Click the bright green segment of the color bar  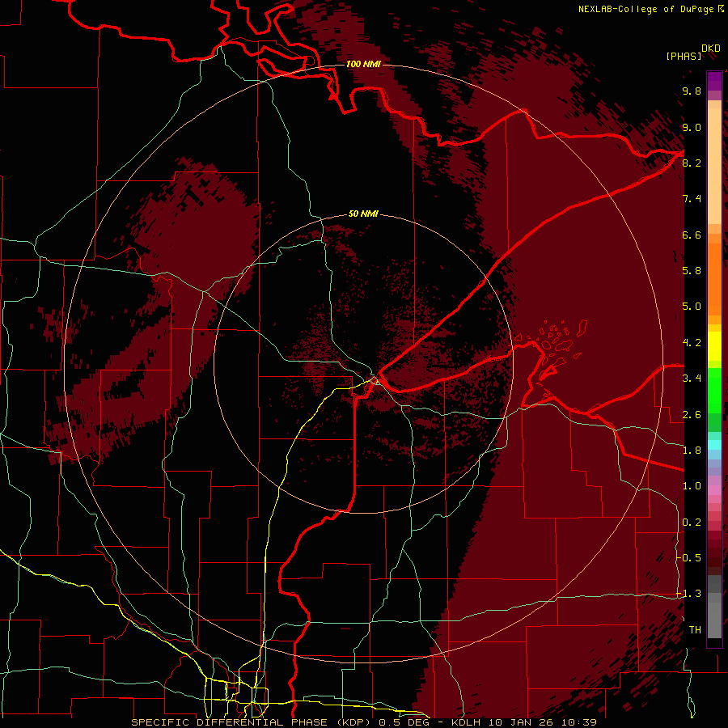click(x=714, y=390)
